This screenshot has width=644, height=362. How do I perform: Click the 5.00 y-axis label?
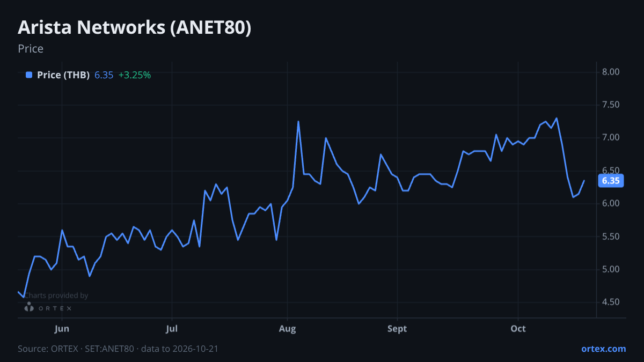click(611, 269)
